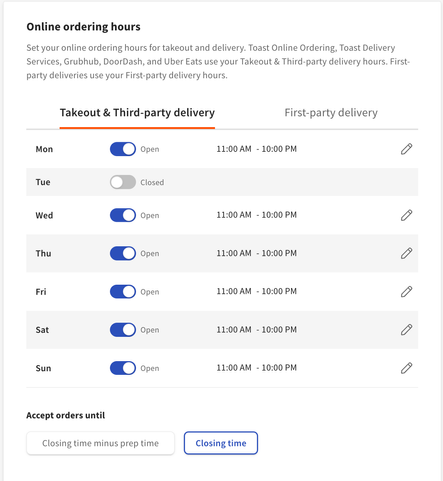This screenshot has width=443, height=481.
Task: Edit Thursday hours with pencil icon
Action: 406,253
